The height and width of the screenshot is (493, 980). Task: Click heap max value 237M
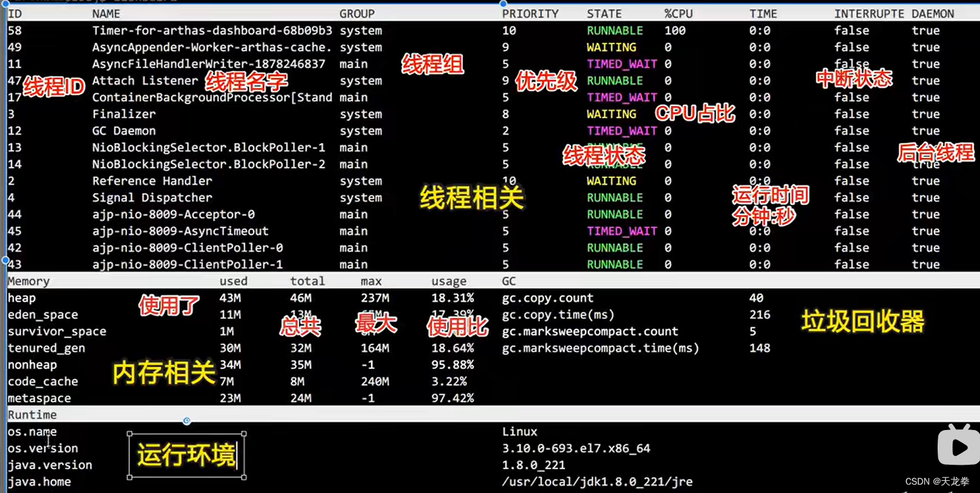point(375,298)
